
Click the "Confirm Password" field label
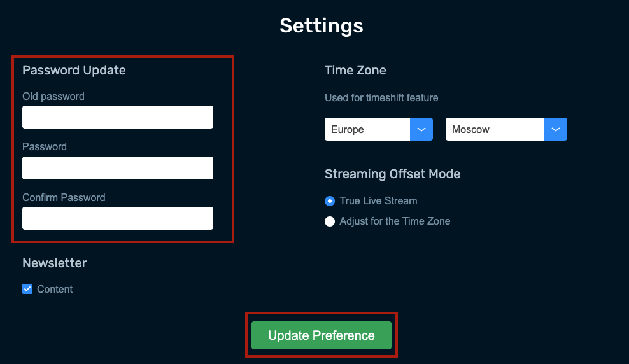pos(64,197)
